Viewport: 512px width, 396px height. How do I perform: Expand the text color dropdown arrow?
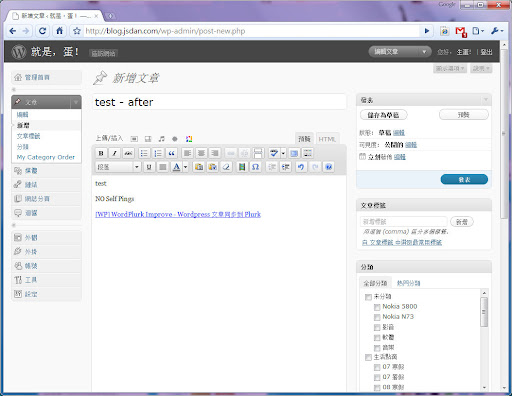186,167
